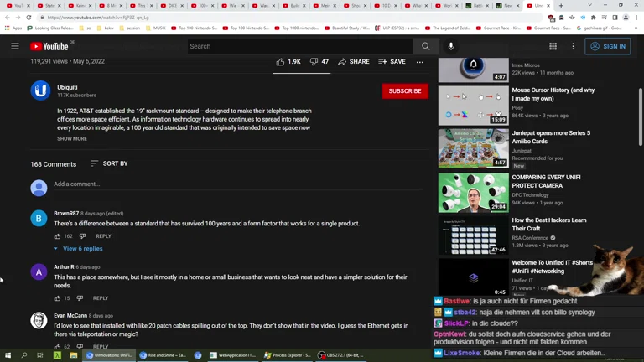Open Windows taskbar search
The image size is (644, 362).
click(23, 355)
